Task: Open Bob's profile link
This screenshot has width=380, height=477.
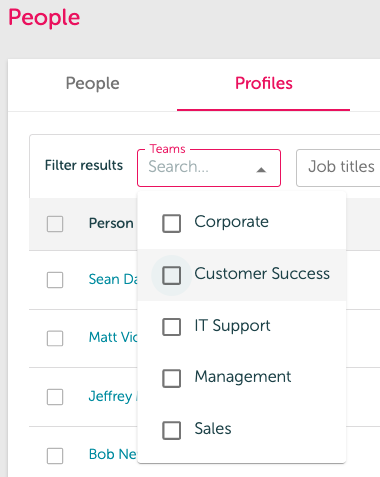Action: [113, 454]
